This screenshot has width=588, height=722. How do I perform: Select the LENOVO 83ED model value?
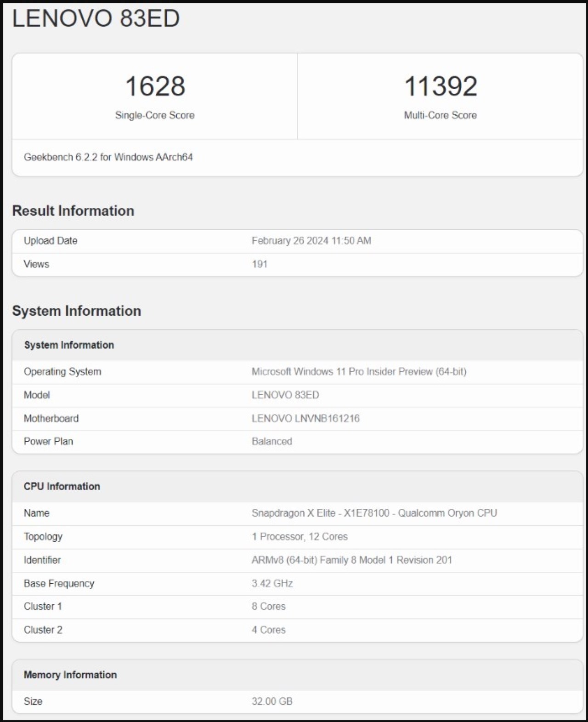[x=285, y=395]
